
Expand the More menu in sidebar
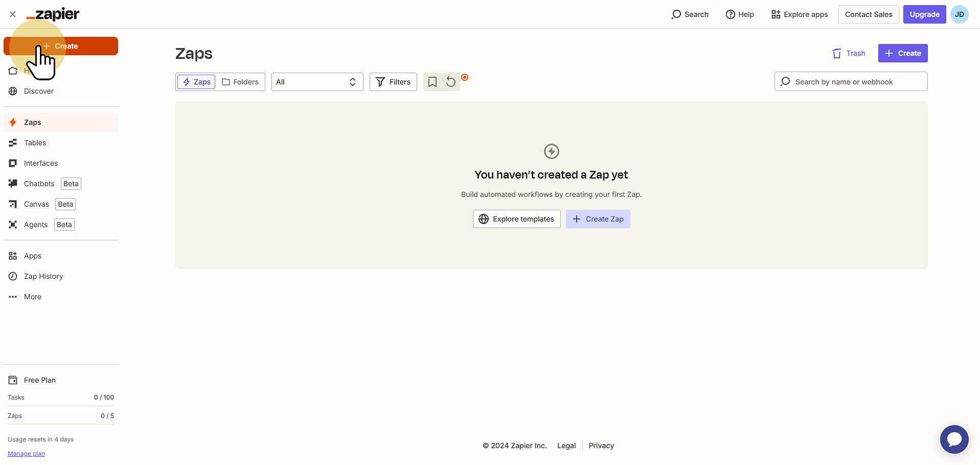point(61,297)
